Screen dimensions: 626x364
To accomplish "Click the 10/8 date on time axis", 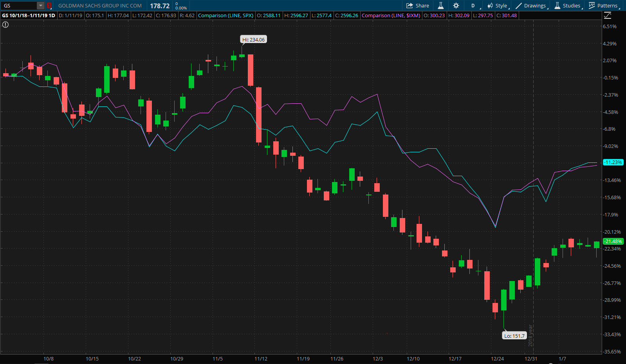I will coord(49,359).
